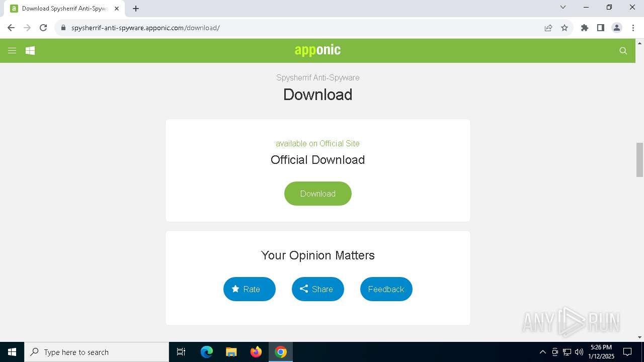Click the Chrome taskbar icon

tap(281, 352)
